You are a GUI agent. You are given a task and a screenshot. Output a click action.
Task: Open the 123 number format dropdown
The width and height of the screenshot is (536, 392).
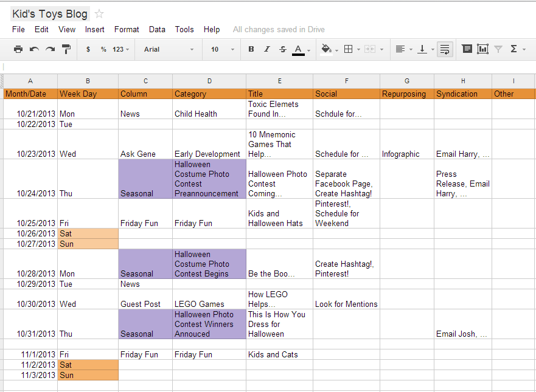121,49
